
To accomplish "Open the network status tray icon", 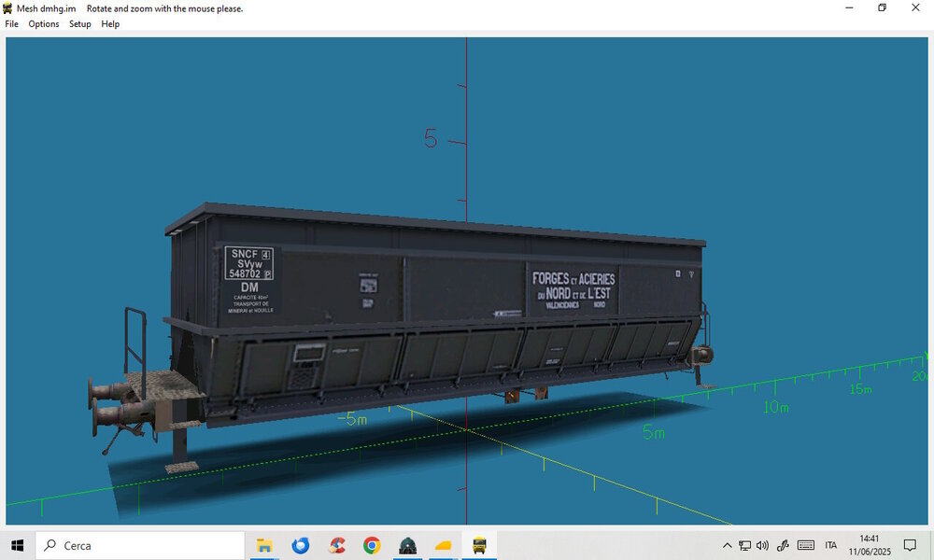I will point(744,545).
